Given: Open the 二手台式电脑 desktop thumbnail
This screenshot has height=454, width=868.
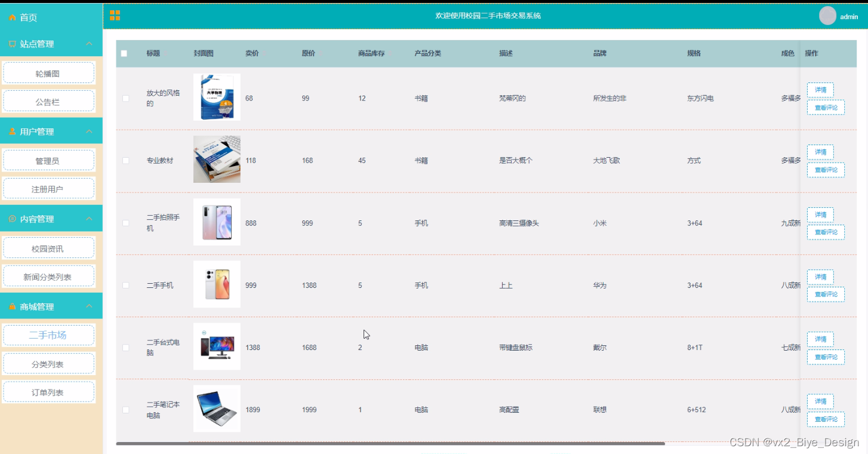Looking at the screenshot, I should click(217, 346).
